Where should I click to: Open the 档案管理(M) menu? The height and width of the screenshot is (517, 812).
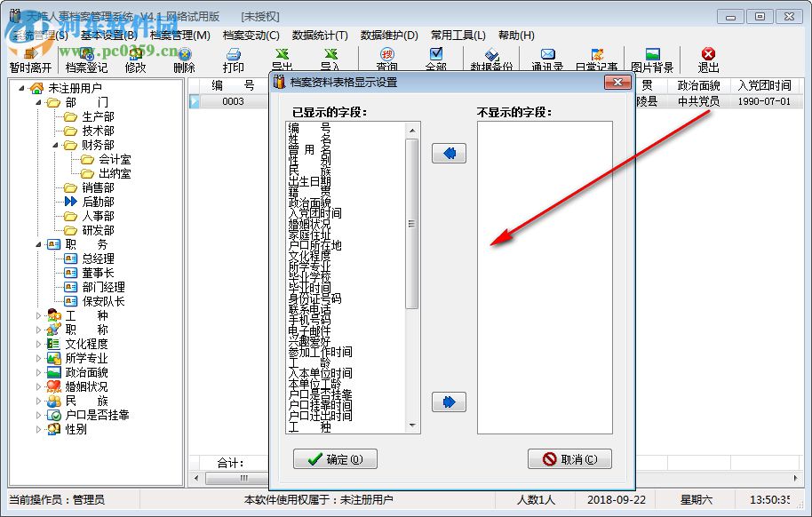click(180, 36)
